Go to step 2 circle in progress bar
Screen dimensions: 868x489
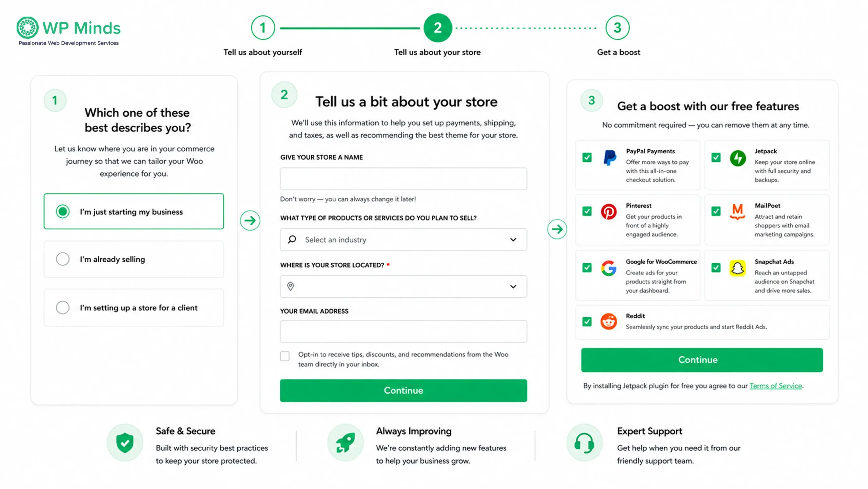pyautogui.click(x=438, y=27)
